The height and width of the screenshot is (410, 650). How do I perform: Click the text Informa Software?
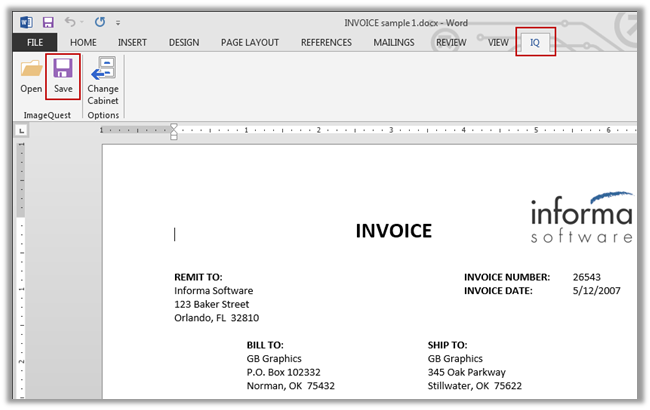[213, 291]
